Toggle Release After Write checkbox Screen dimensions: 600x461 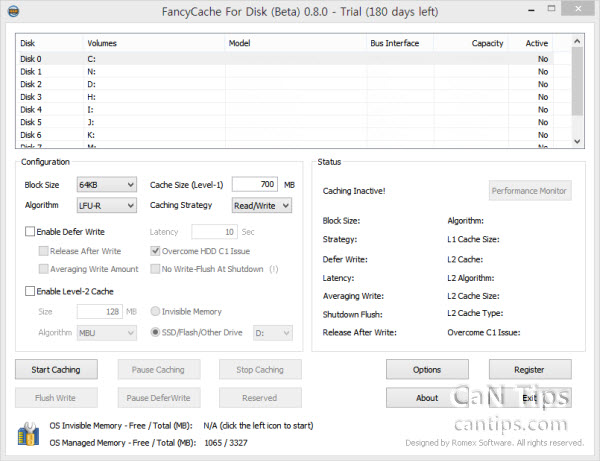point(43,251)
